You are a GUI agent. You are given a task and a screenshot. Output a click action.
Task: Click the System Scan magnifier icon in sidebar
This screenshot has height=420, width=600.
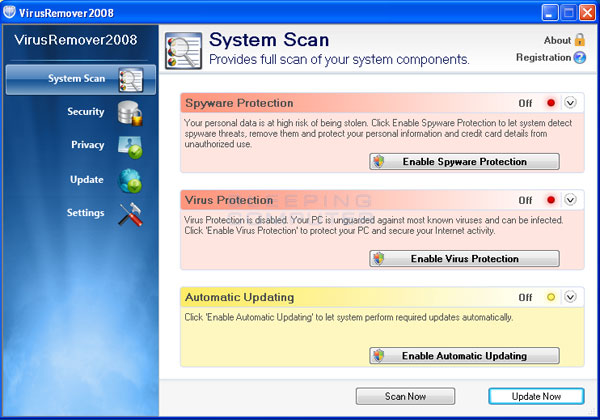(131, 80)
